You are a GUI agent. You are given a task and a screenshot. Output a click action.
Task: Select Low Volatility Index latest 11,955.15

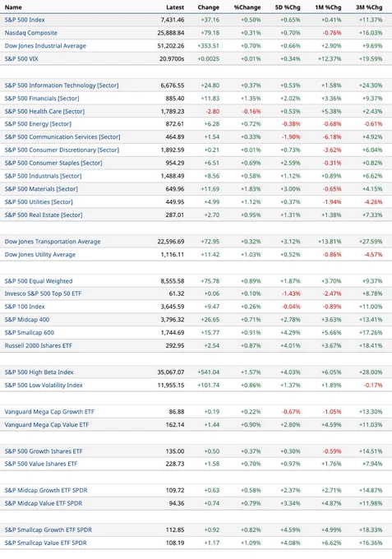click(171, 386)
